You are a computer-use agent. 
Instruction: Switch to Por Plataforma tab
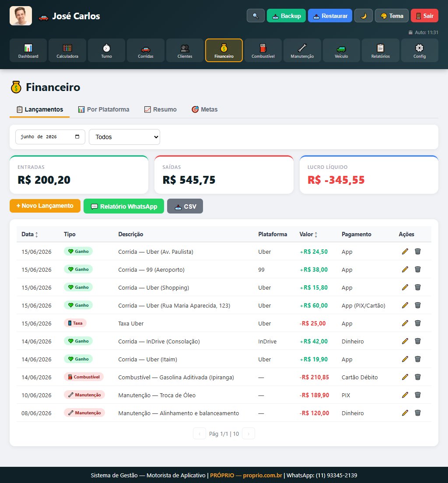104,109
